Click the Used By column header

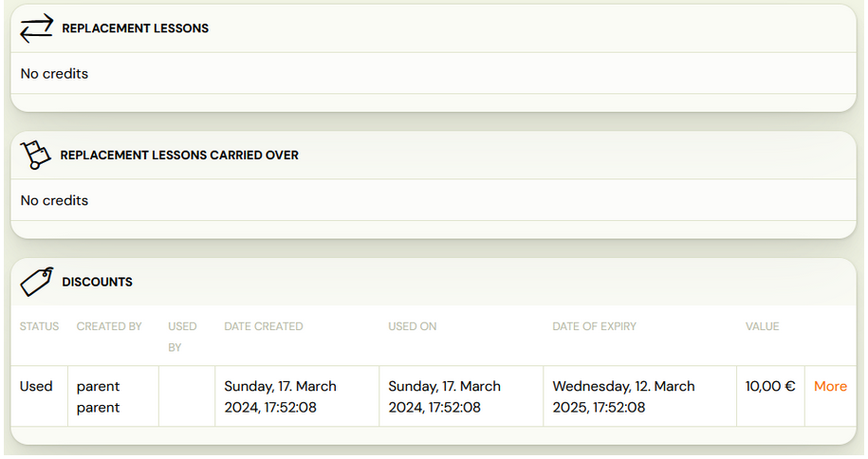[182, 337]
